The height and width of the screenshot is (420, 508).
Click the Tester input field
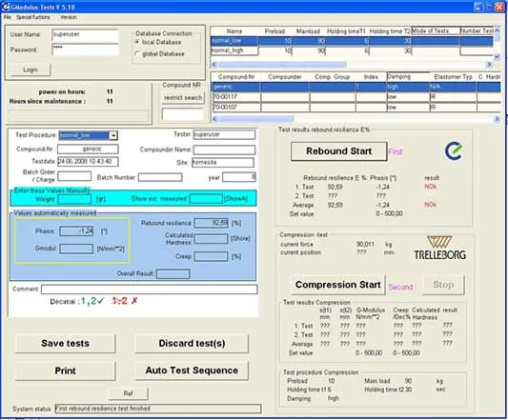tap(224, 134)
